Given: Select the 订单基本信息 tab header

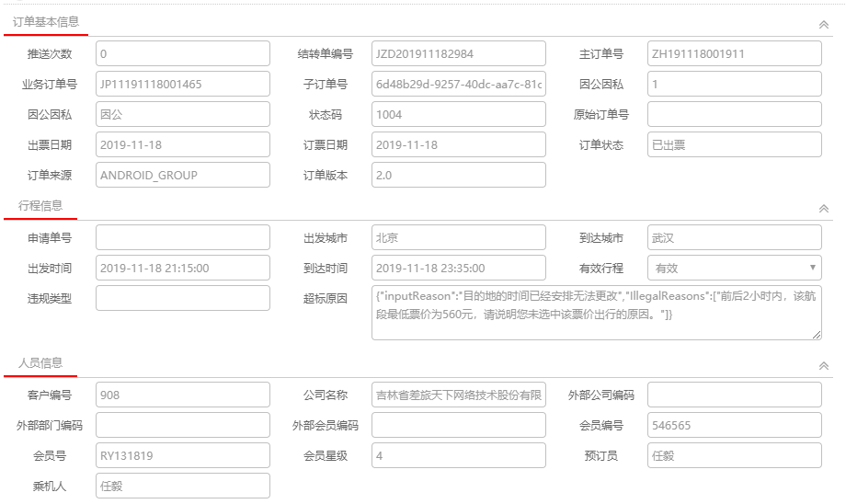Looking at the screenshot, I should pyautogui.click(x=46, y=22).
